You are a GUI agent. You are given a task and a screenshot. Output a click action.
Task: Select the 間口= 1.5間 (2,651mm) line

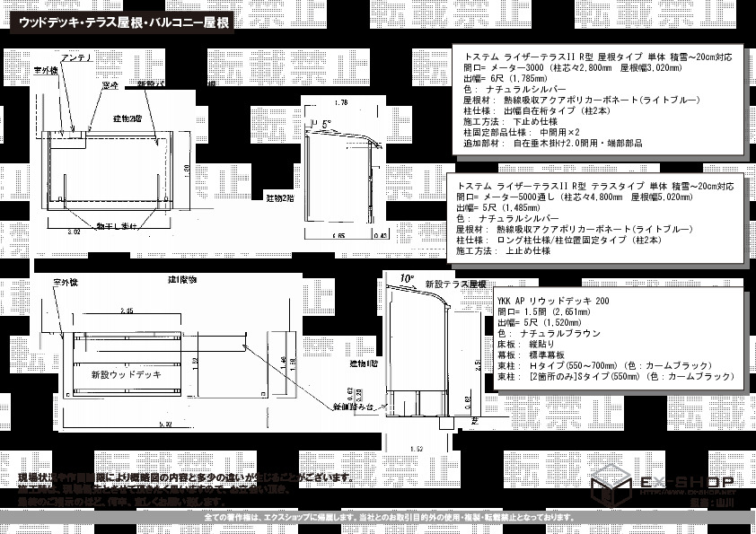tap(544, 311)
